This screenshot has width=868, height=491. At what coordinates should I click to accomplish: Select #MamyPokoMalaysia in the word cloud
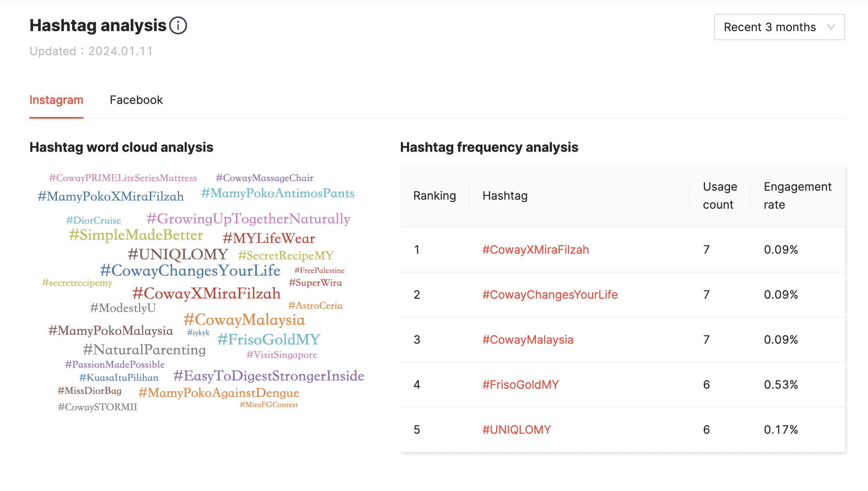tap(111, 331)
